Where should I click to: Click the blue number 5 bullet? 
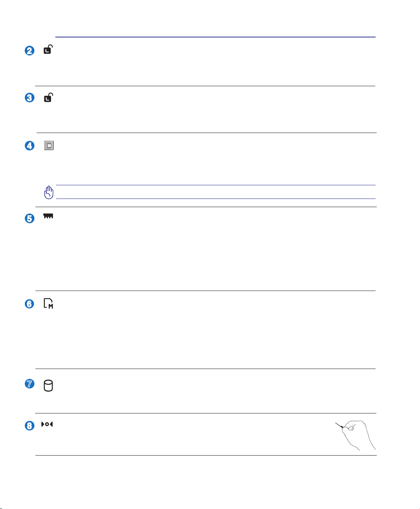coord(29,218)
